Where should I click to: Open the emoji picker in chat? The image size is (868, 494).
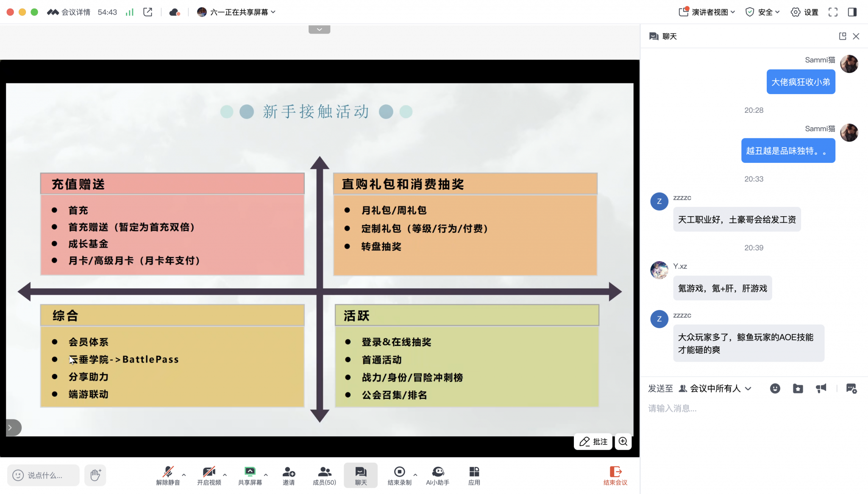pyautogui.click(x=775, y=388)
